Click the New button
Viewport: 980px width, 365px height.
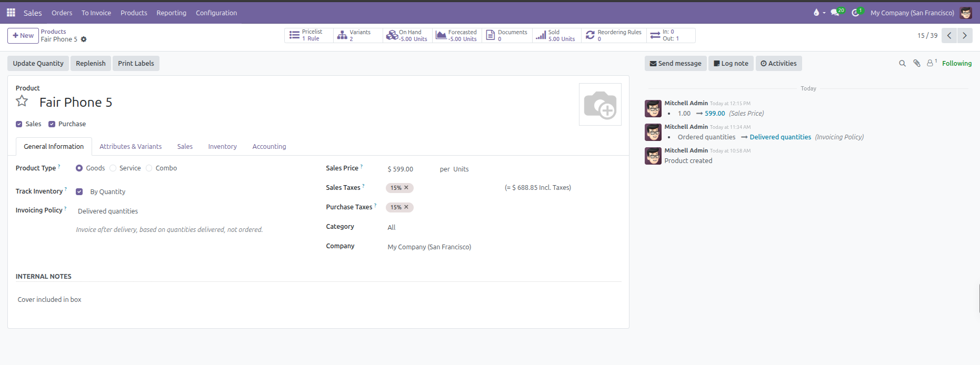click(23, 36)
